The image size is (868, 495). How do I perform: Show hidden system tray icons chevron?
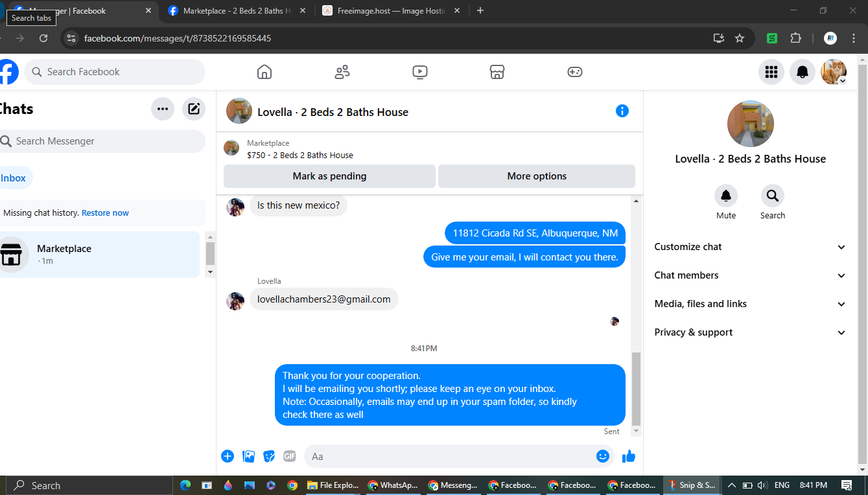732,485
